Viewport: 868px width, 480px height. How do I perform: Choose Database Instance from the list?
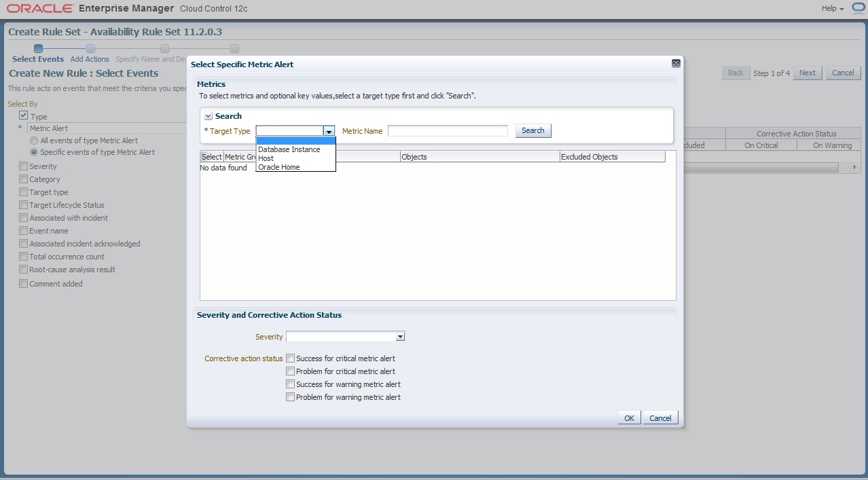[289, 149]
